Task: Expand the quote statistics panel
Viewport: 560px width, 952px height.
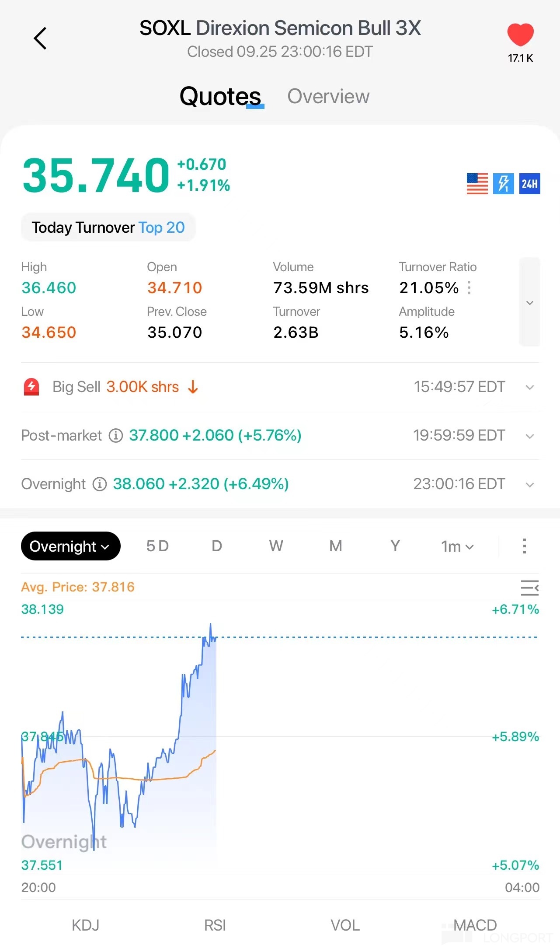Action: [529, 303]
